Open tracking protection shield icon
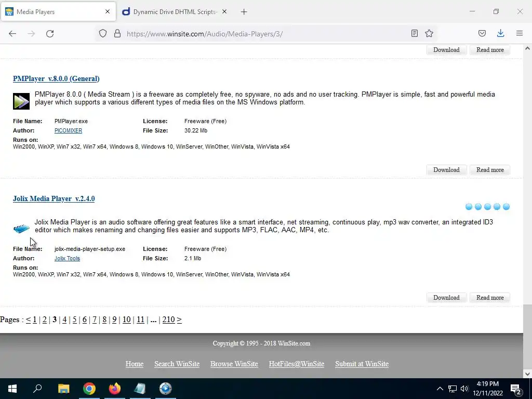The height and width of the screenshot is (399, 532). coord(103,33)
